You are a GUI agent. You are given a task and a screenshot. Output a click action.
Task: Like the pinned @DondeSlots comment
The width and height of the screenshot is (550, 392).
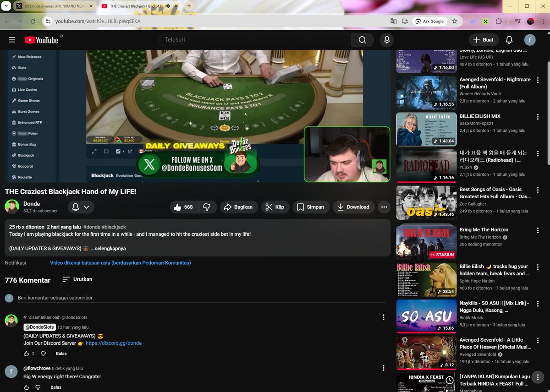pos(26,354)
